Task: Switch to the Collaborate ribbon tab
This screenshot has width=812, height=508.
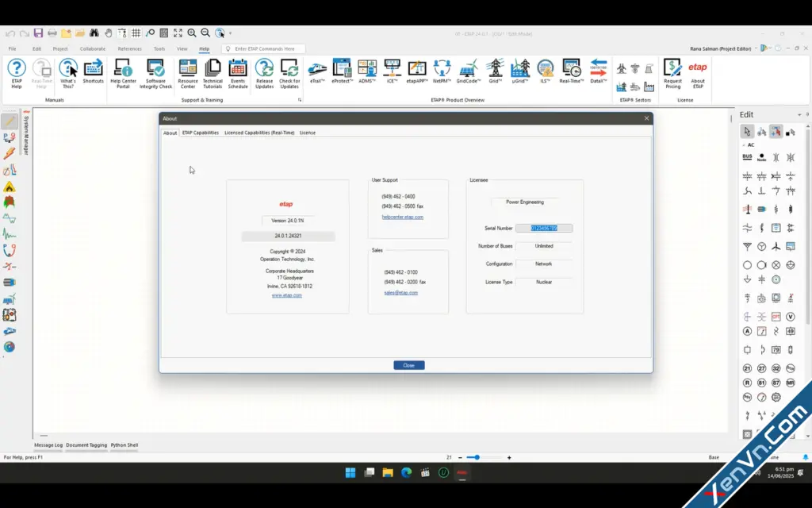Action: [93, 48]
